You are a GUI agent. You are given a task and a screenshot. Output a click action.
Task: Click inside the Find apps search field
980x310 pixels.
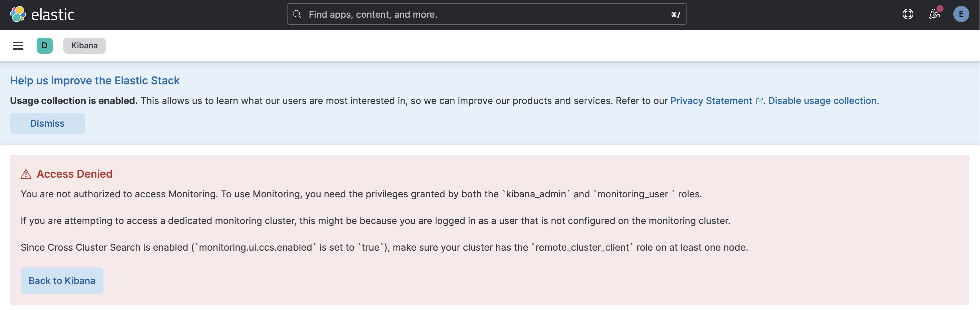pos(419,14)
